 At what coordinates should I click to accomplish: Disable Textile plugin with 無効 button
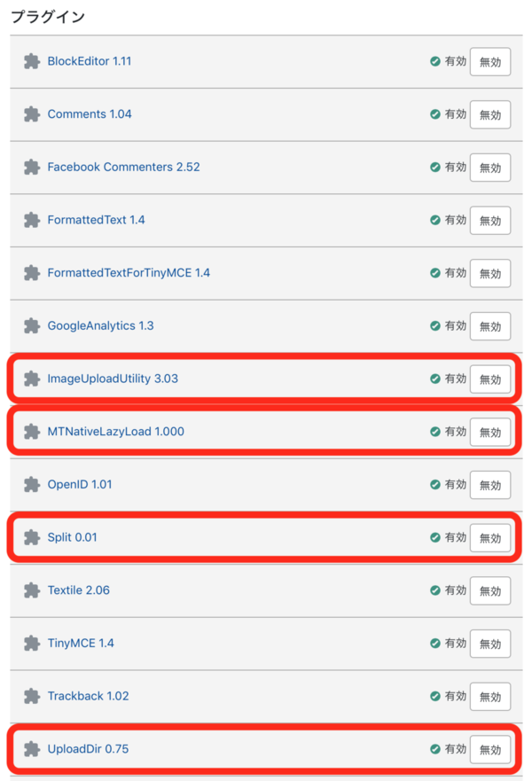coord(490,590)
